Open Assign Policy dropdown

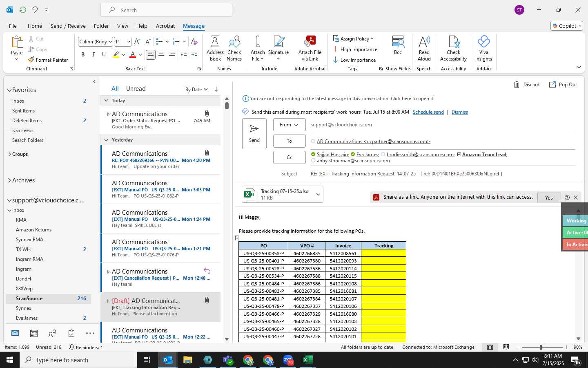[x=354, y=38]
